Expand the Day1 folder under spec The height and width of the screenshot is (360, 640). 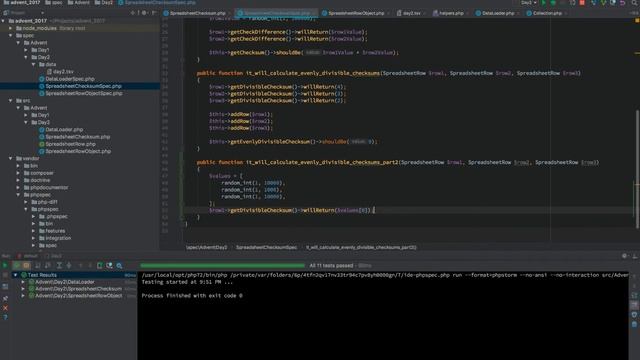26,50
